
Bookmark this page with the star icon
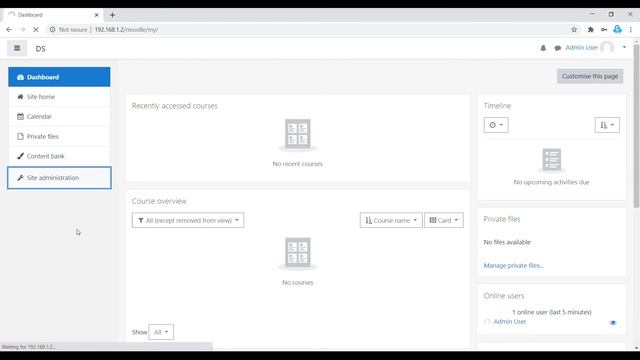[x=574, y=29]
